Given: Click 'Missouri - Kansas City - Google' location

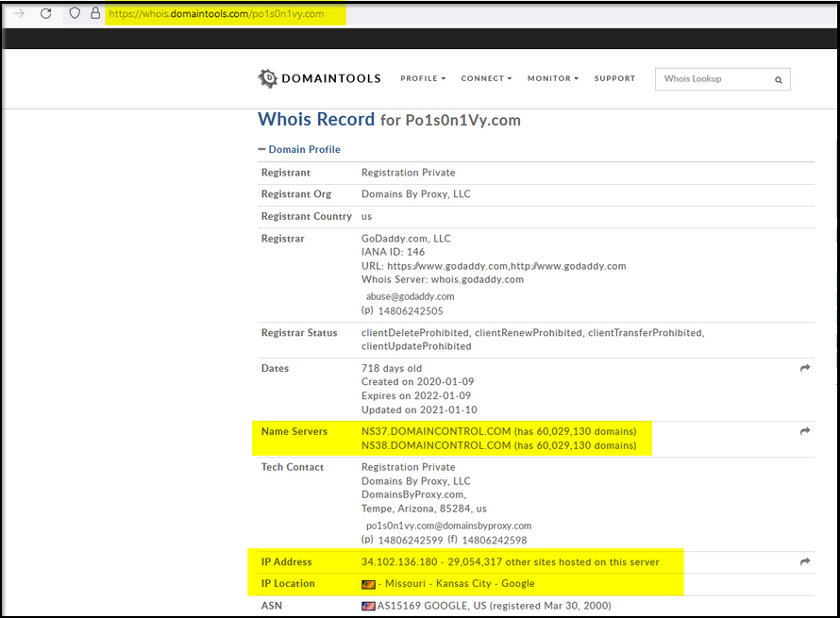Looking at the screenshot, I should click(460, 583).
